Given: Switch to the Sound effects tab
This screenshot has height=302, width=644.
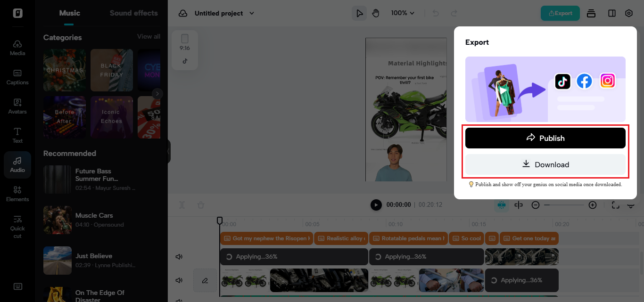Looking at the screenshot, I should pyautogui.click(x=133, y=13).
